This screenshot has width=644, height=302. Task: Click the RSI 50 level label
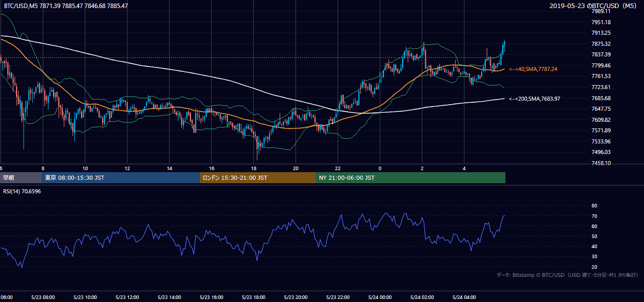coord(594,236)
